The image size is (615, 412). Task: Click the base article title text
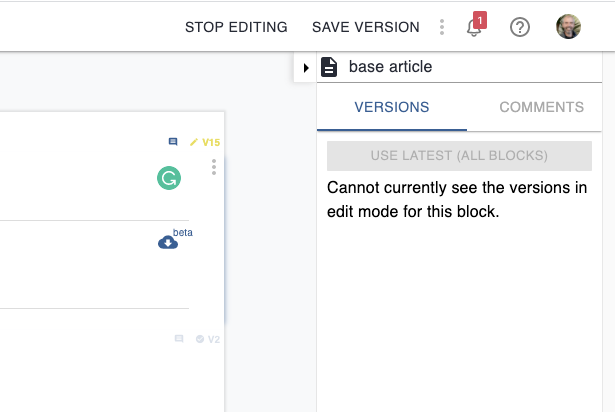pyautogui.click(x=390, y=67)
